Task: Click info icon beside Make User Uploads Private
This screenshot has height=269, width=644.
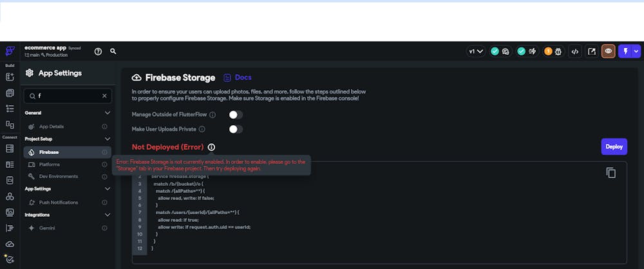Action: 202,129
